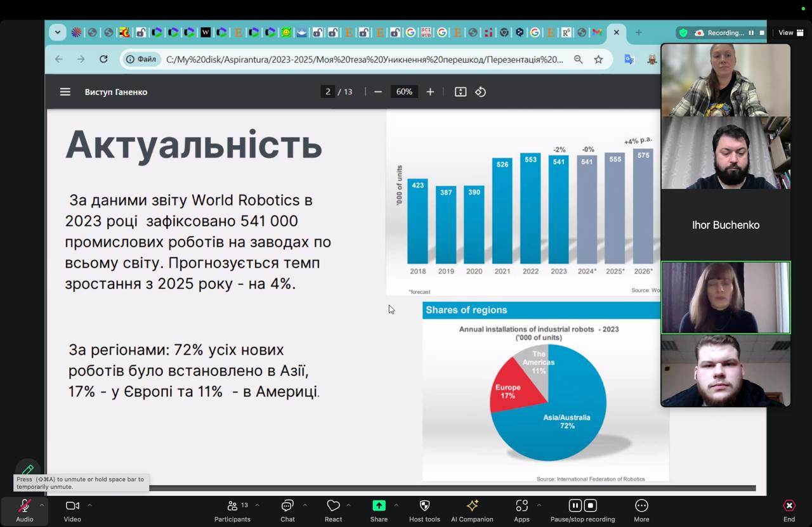Go forward in the browser
Viewport: 812px width, 527px height.
tap(81, 59)
